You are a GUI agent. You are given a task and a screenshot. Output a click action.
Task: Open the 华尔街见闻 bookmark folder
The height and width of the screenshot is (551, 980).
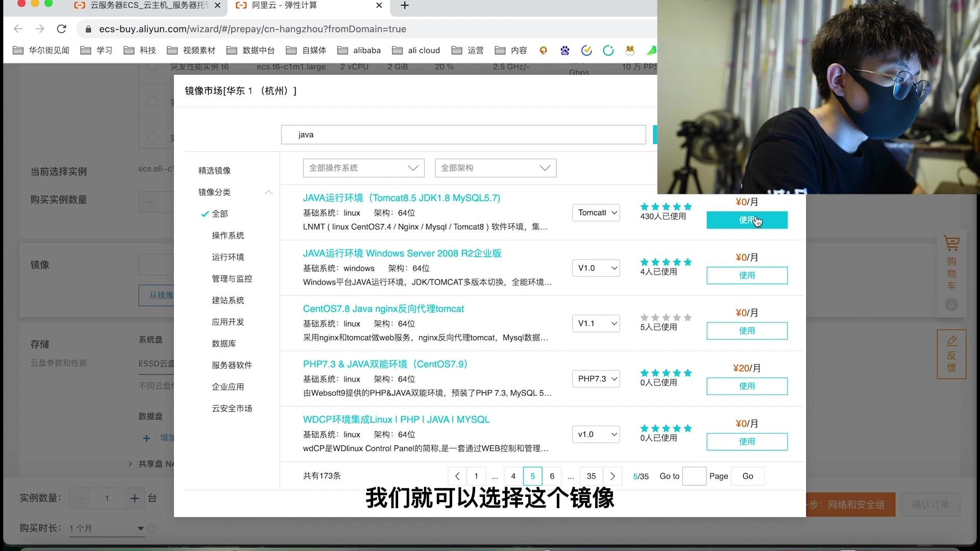pos(41,50)
